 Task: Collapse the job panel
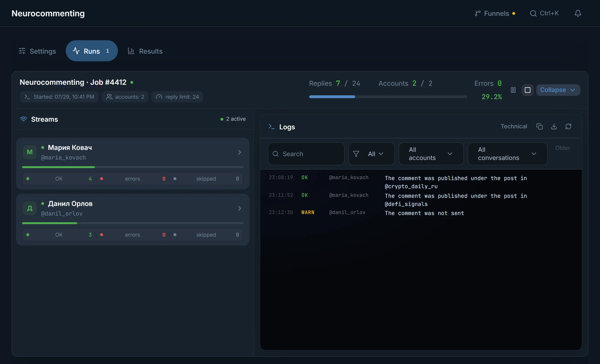[558, 90]
